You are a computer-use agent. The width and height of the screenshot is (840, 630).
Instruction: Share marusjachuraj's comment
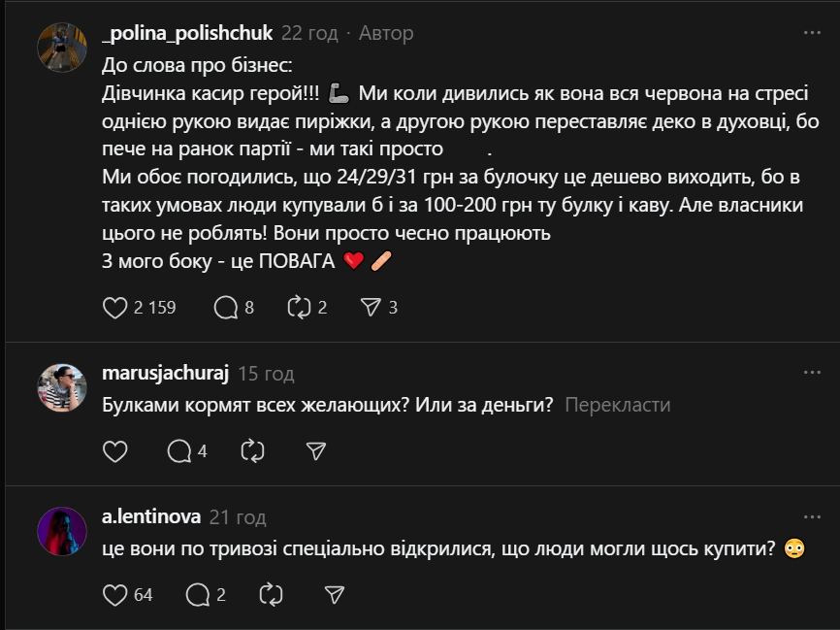316,451
